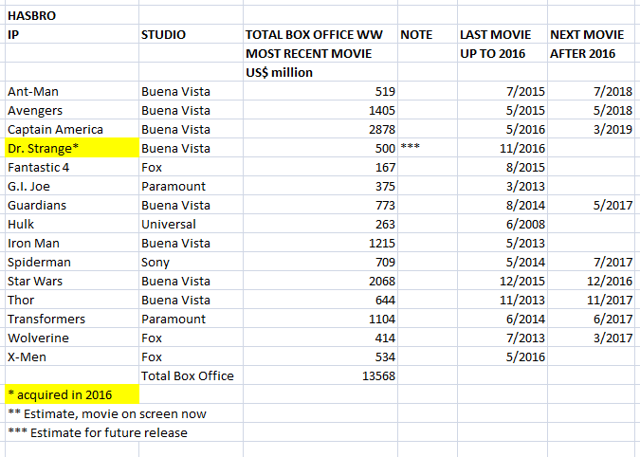Click the Wolverine cell

point(72,338)
